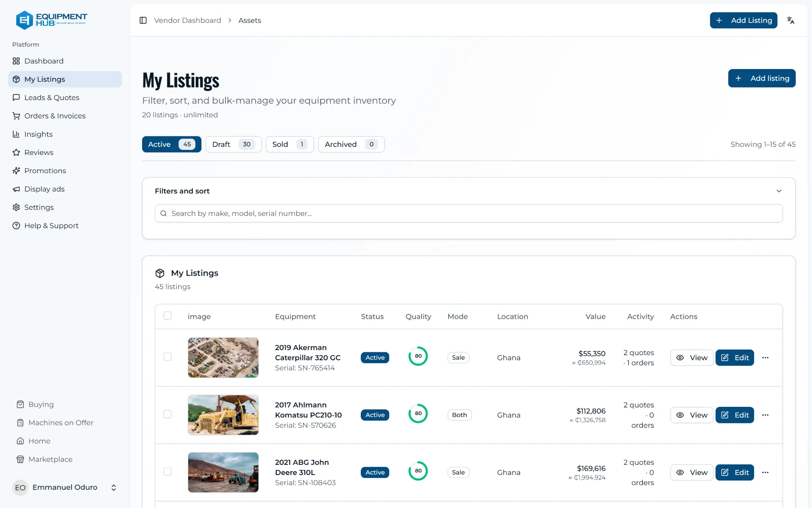Open Komatsu PC210-10 bulldozer thumbnail
The width and height of the screenshot is (812, 508).
tap(223, 415)
